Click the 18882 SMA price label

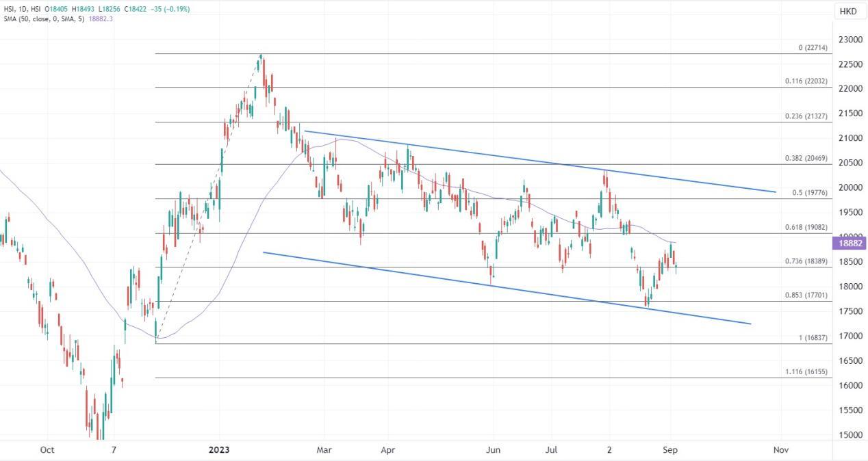click(850, 243)
